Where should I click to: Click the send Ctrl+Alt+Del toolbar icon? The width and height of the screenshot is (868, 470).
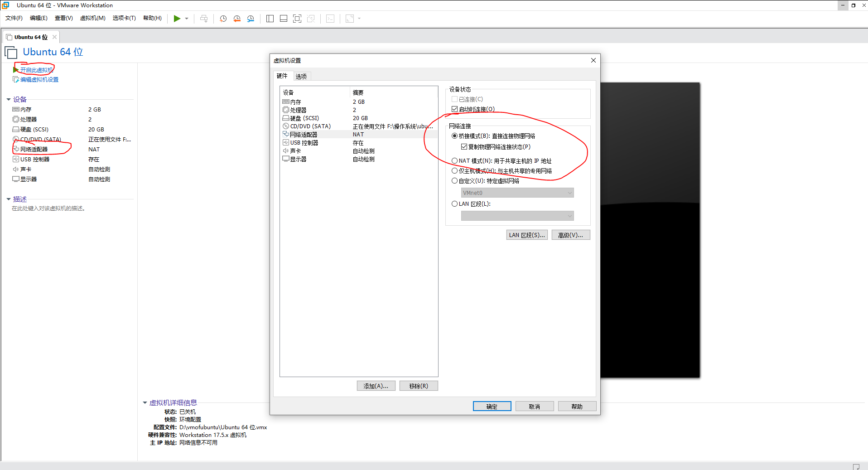coord(204,19)
